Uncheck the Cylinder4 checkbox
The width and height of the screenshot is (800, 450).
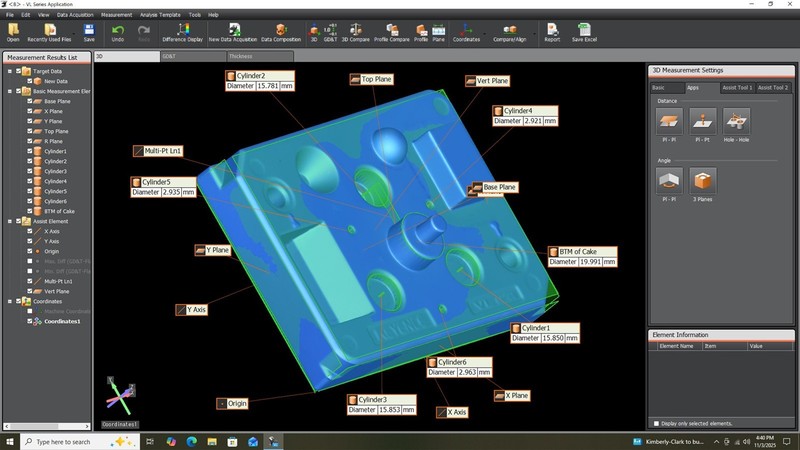tap(30, 181)
